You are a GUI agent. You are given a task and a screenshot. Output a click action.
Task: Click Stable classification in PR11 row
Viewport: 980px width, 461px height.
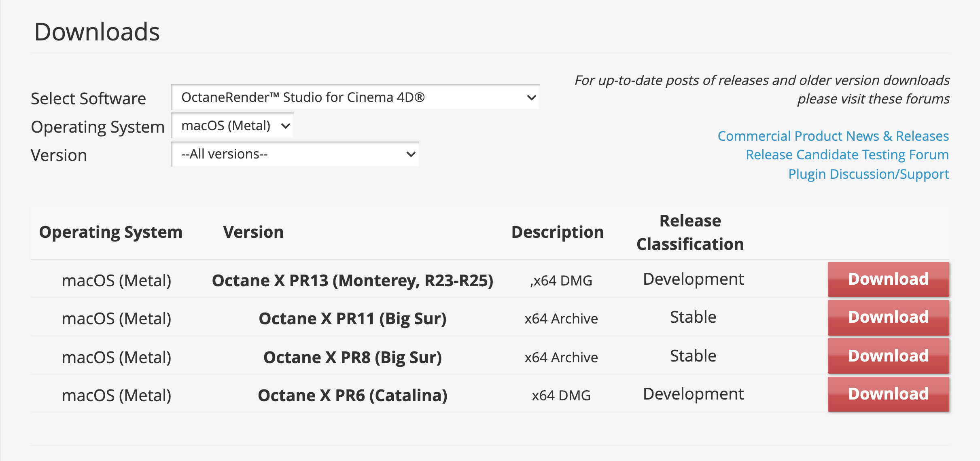[x=693, y=317]
